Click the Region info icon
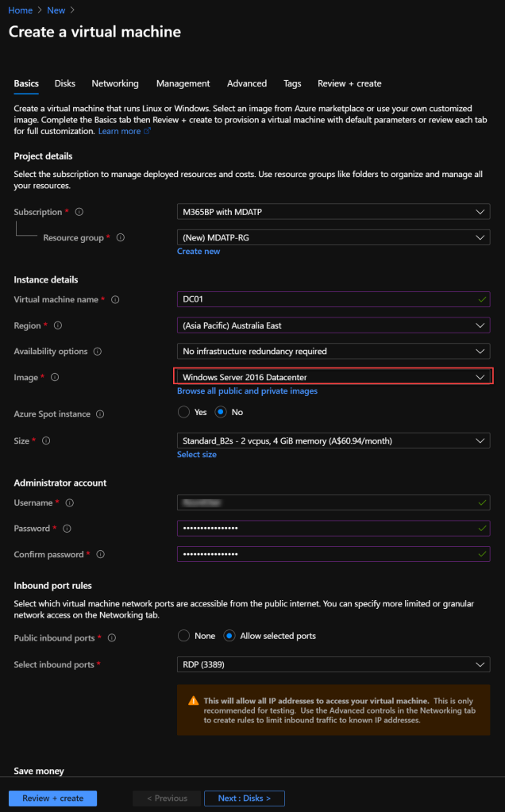This screenshot has height=812, width=505. pyautogui.click(x=58, y=325)
